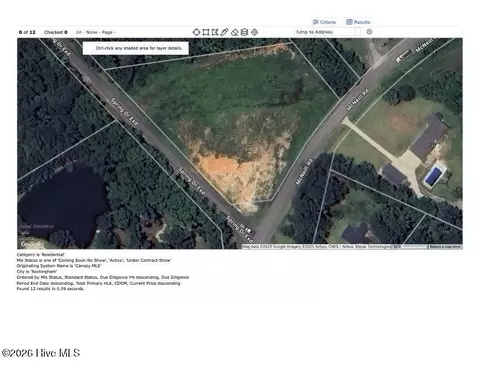Screen dimensions: 480x370
Task: Select the rectangle draw tool
Action: (x=206, y=32)
